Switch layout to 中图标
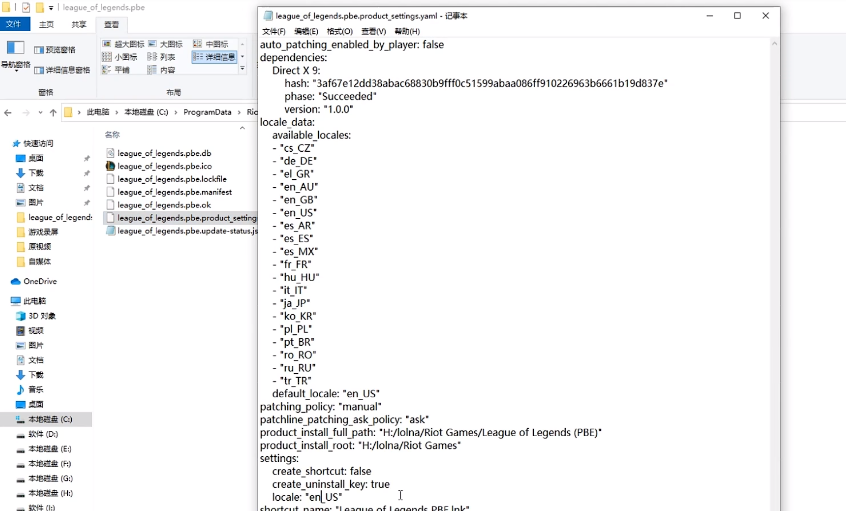Viewport: 846px width, 511px height. (211, 44)
